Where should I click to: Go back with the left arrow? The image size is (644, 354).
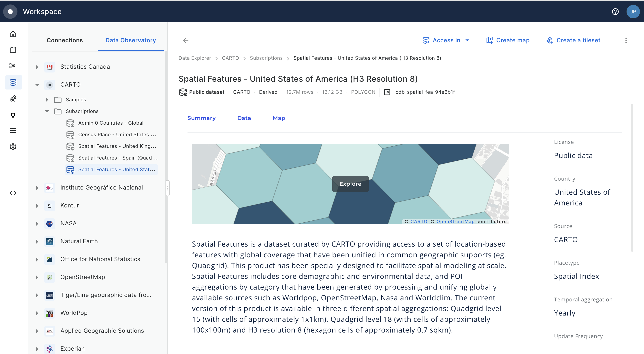[x=186, y=40]
